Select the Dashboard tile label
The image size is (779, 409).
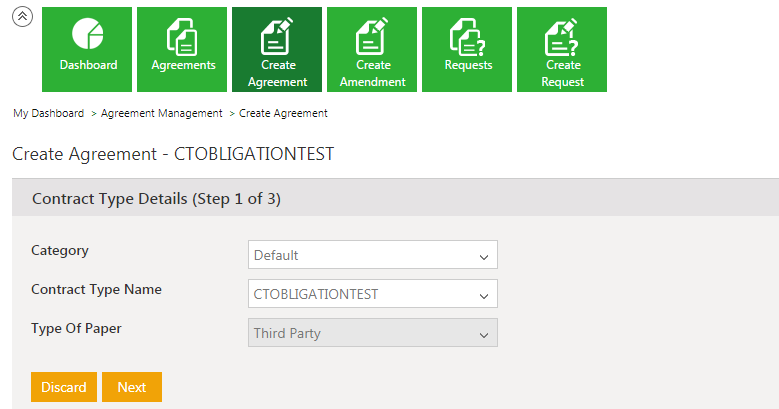[88, 65]
